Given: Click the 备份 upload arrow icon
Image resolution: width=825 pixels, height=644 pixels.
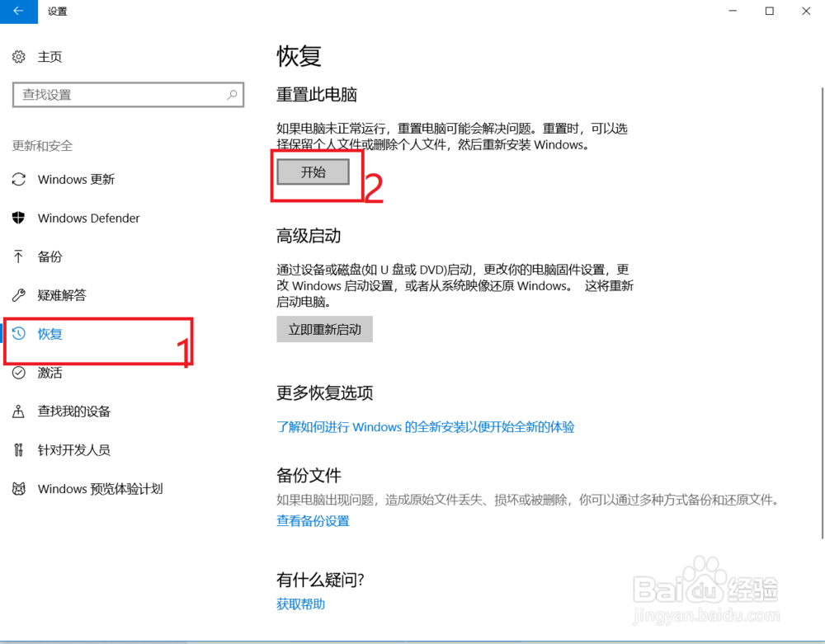Looking at the screenshot, I should pos(19,256).
